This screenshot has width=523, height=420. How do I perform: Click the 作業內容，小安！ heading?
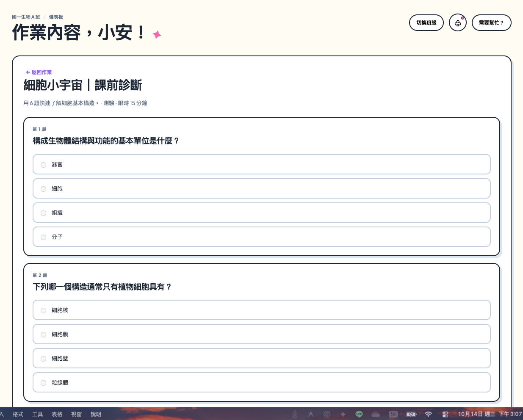(79, 33)
